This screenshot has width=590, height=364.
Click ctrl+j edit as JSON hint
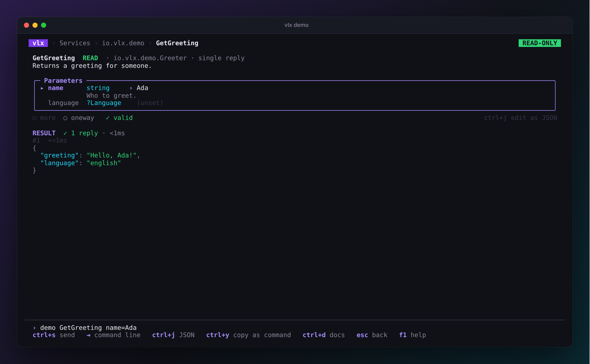coord(521,118)
